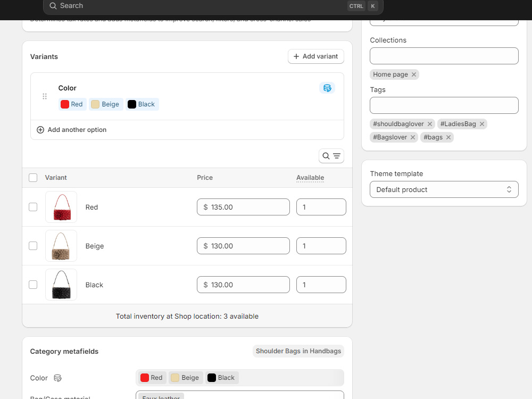
Task: Edit the Beige variant available quantity
Action: [x=321, y=246]
